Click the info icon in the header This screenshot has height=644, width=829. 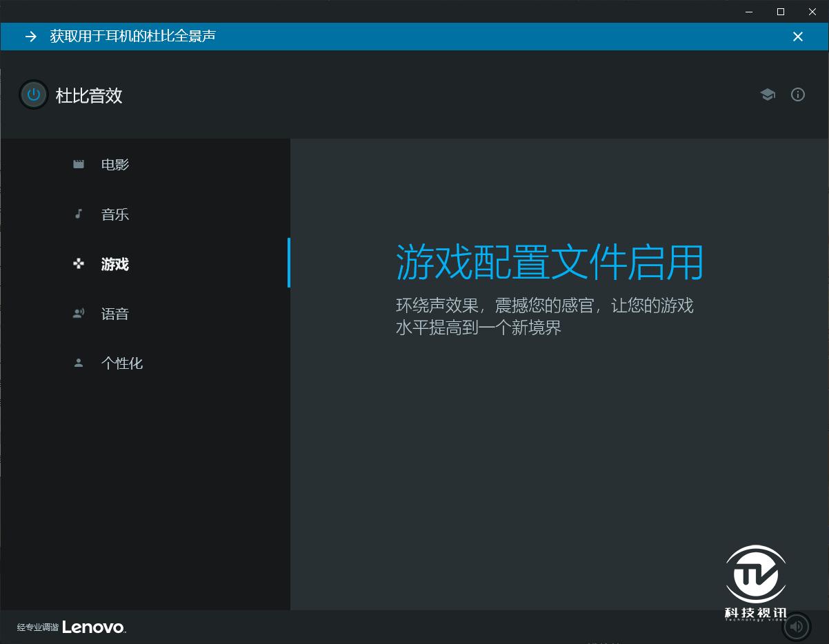(x=798, y=94)
